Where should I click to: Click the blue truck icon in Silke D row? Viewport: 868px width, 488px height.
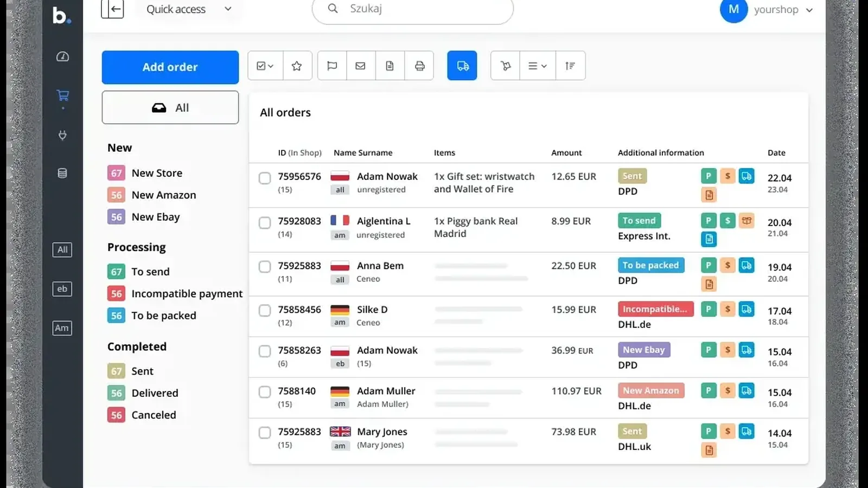tap(746, 309)
